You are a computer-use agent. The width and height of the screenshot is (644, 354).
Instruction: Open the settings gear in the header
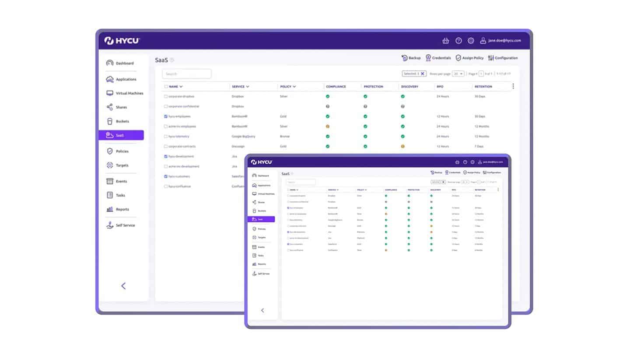[471, 41]
